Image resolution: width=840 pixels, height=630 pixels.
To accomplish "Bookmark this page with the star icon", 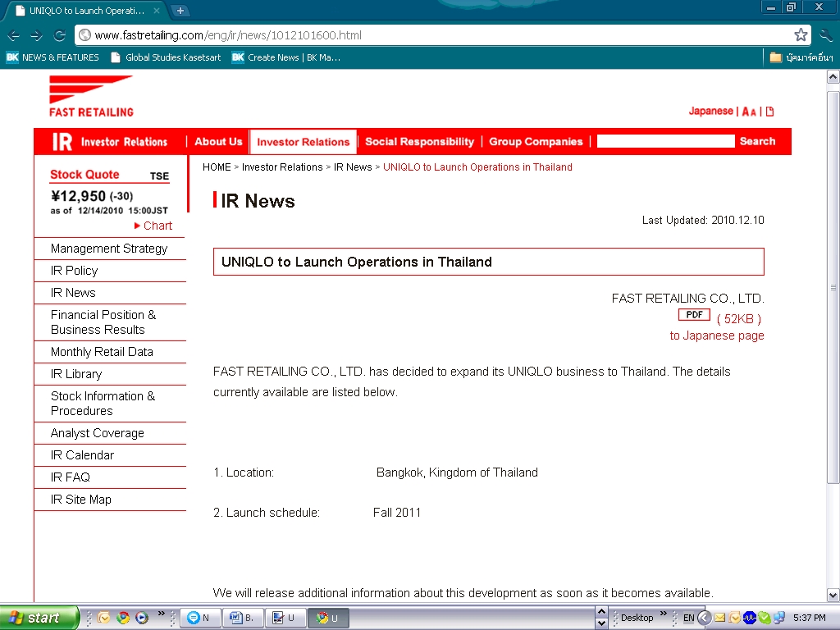I will 801,35.
